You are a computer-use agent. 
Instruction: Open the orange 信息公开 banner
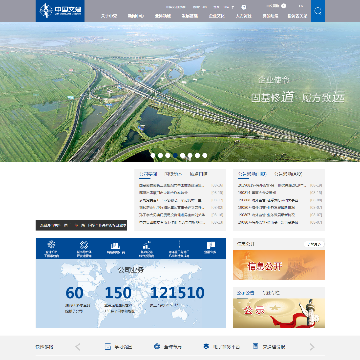279,265
